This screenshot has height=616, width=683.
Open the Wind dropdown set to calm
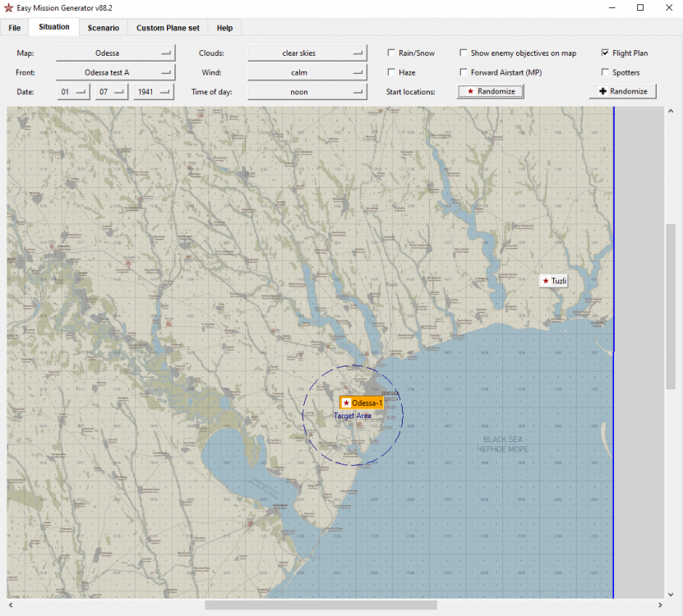(x=307, y=73)
